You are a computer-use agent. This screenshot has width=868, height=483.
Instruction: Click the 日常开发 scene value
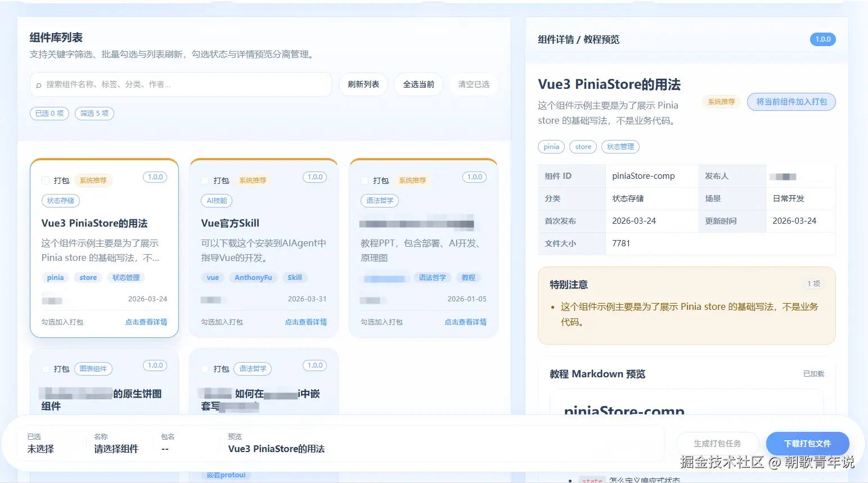(x=789, y=198)
